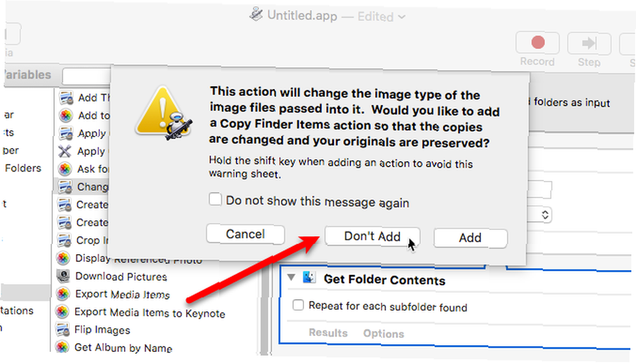Viewport: 636px width, 364px height.
Task: Click the Finder icon beside Get Folder Contents
Action: [309, 278]
